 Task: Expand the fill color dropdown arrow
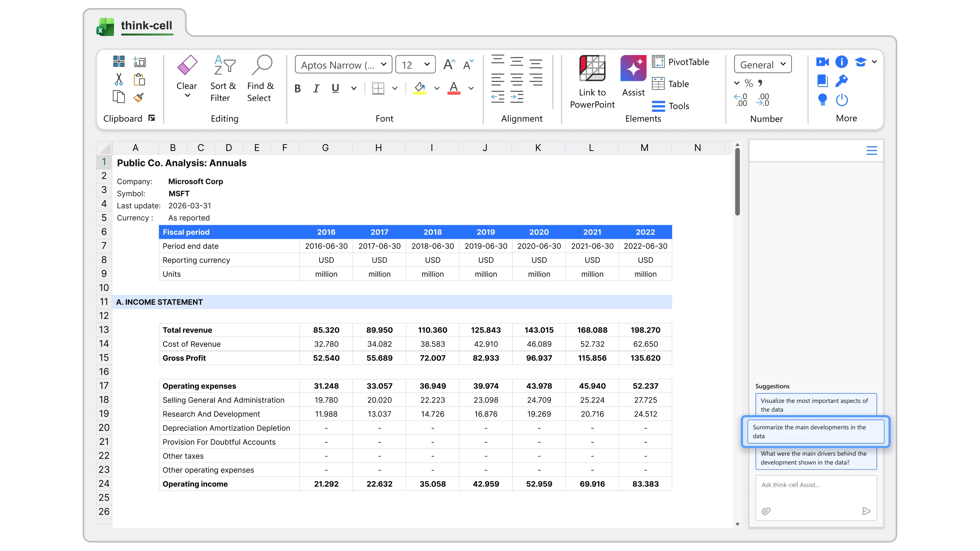437,89
